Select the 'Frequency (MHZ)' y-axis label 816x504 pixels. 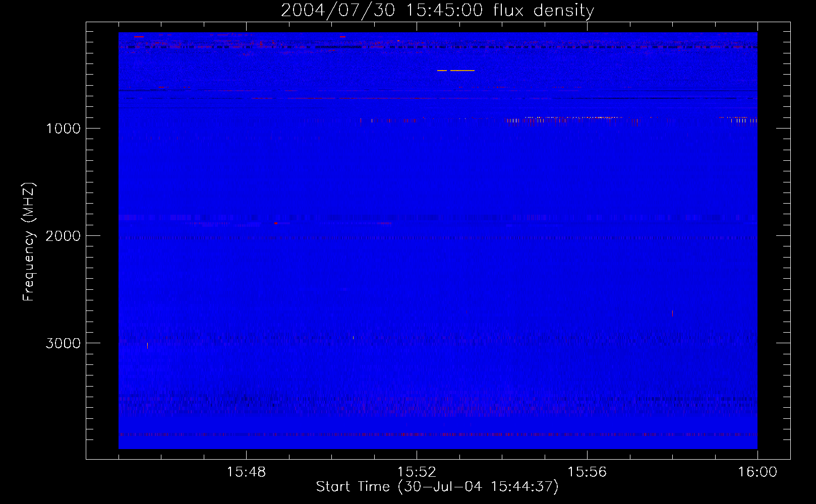(29, 242)
